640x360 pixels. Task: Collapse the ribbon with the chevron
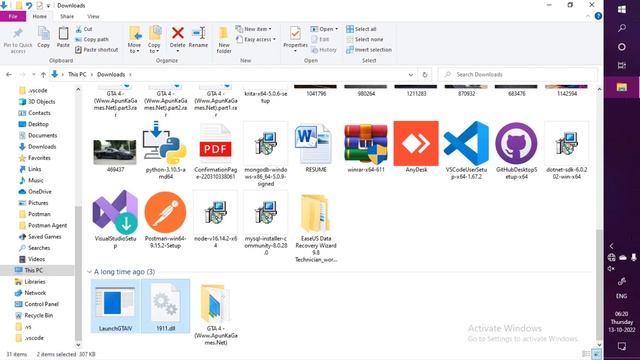(x=588, y=16)
